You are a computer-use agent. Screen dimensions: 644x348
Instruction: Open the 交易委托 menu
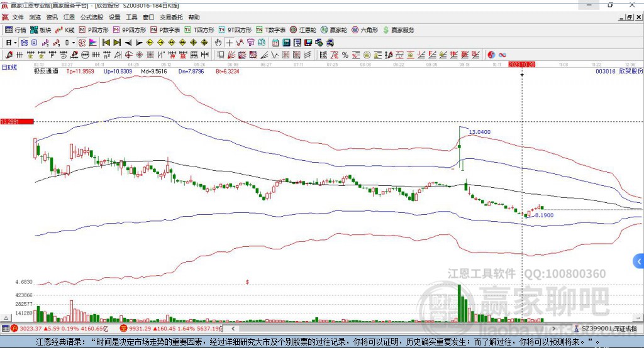point(171,17)
